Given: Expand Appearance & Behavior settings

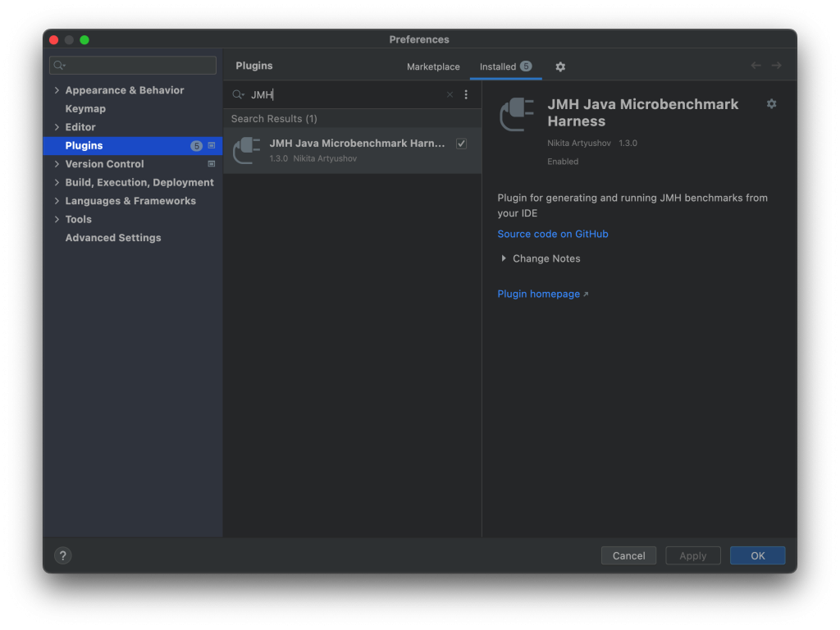Looking at the screenshot, I should point(57,90).
